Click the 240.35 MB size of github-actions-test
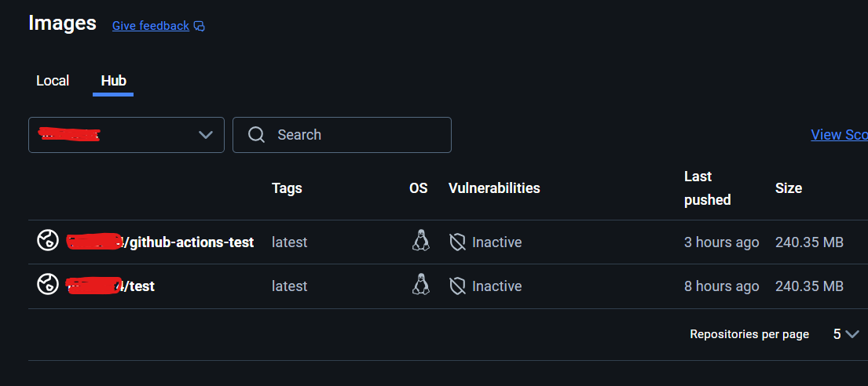This screenshot has height=386, width=868. coord(809,242)
